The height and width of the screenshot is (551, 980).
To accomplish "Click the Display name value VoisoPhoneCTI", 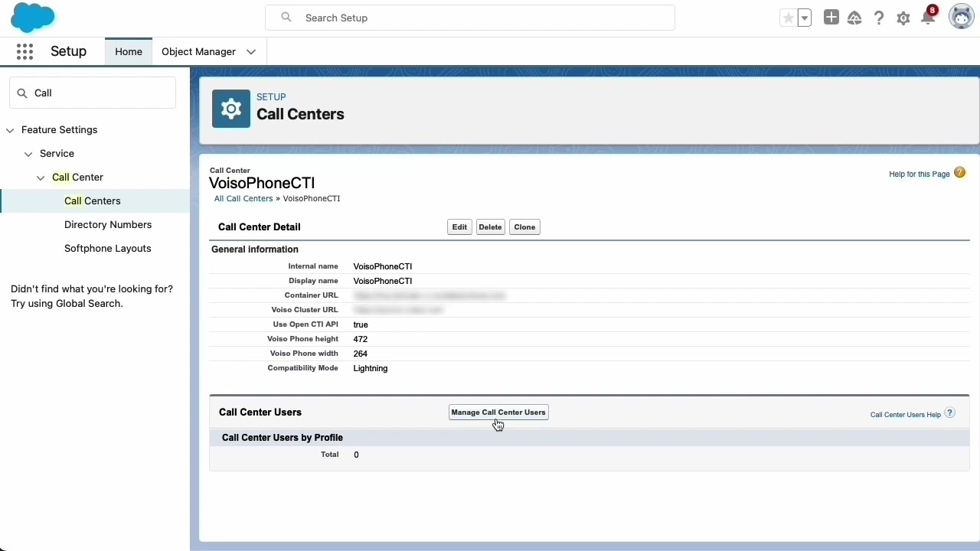I will click(x=383, y=281).
